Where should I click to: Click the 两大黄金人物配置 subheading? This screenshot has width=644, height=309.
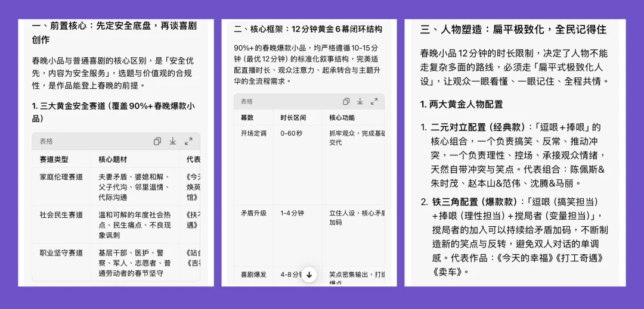coord(462,104)
